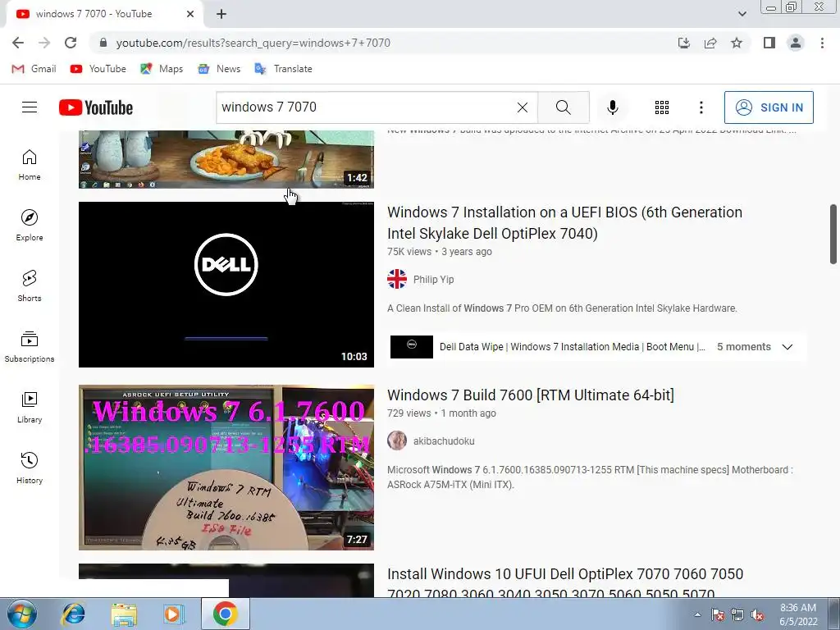
Task: Open the Chrome three-dot menu
Action: 822,43
